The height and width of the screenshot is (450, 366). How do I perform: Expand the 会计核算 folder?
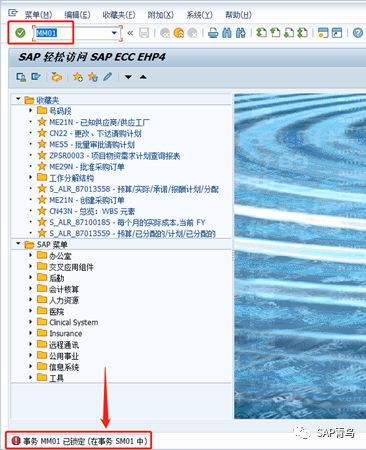click(31, 288)
